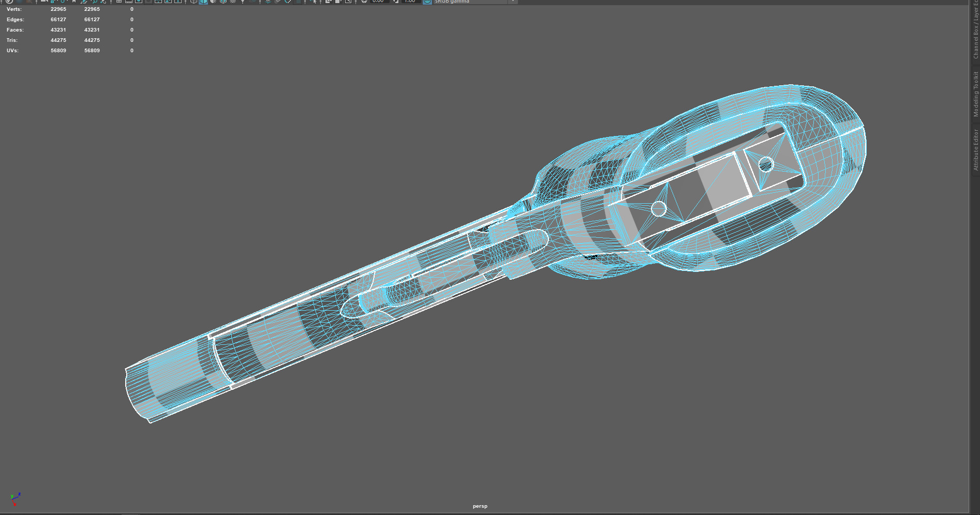980x515 pixels.
Task: Open the Attribute Editor side tab
Action: pos(975,149)
